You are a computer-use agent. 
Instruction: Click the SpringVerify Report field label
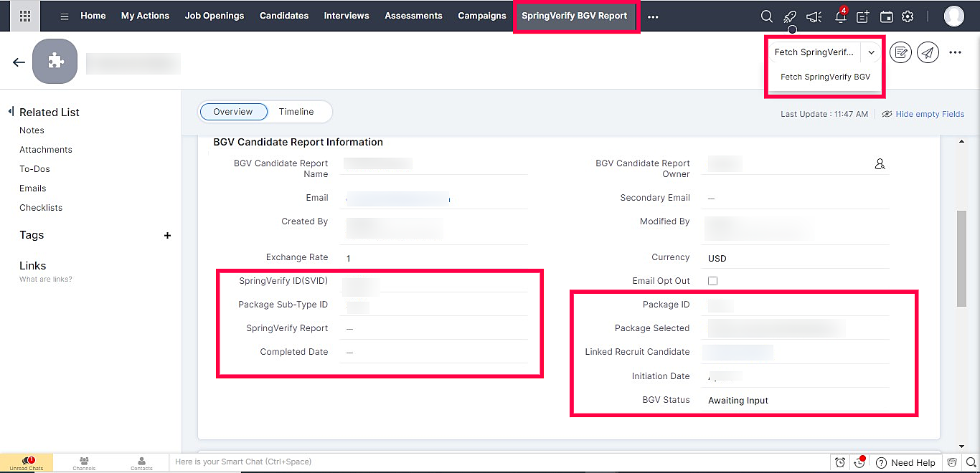tap(287, 328)
